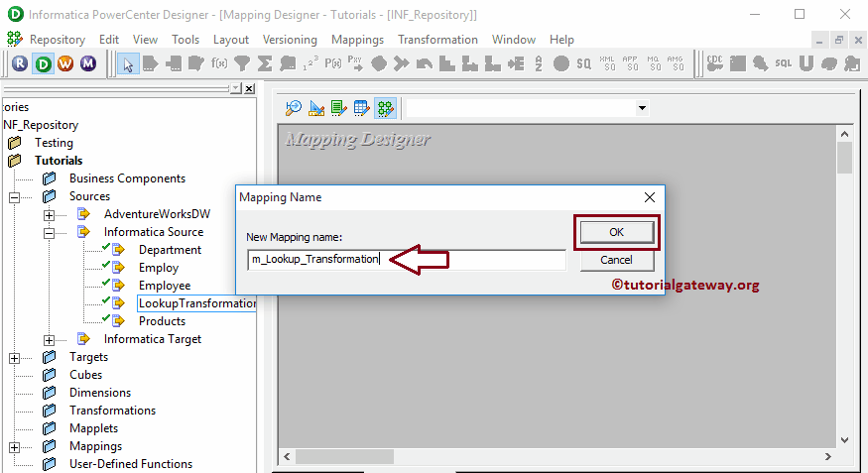Open the Mappings menu
868x473 pixels.
357,40
